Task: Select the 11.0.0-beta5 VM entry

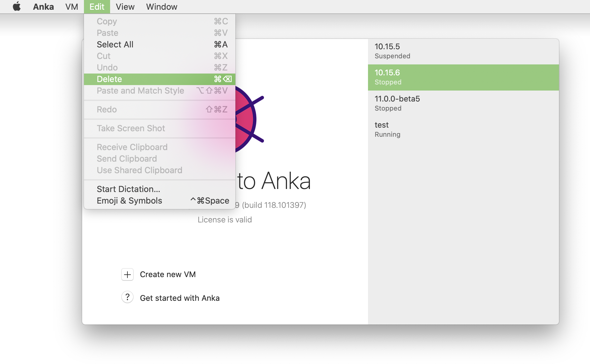Action: (463, 103)
